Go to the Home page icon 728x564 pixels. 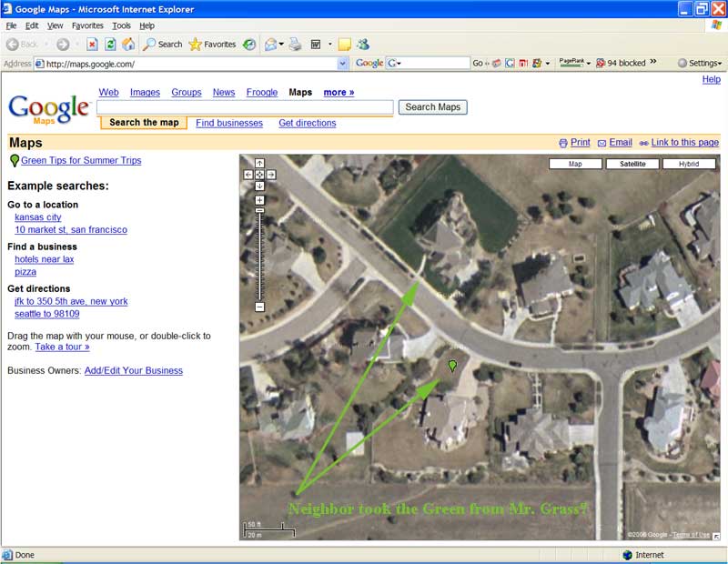pyautogui.click(x=128, y=45)
